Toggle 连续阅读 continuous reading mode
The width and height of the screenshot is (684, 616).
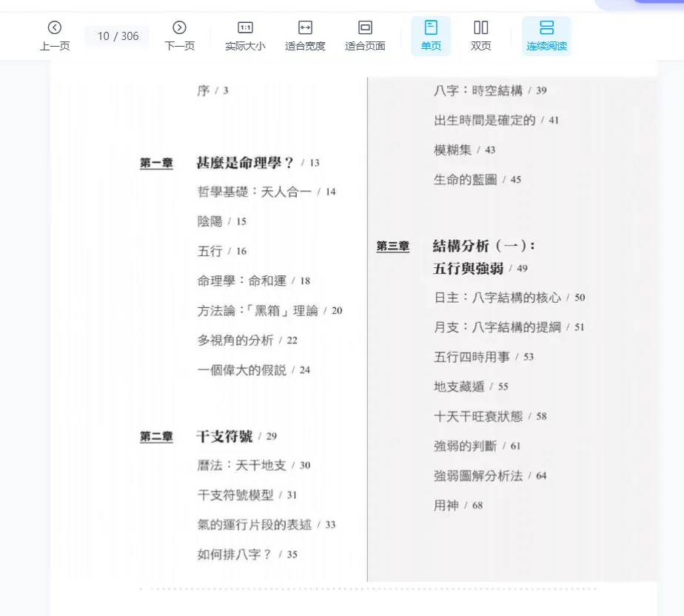[546, 28]
